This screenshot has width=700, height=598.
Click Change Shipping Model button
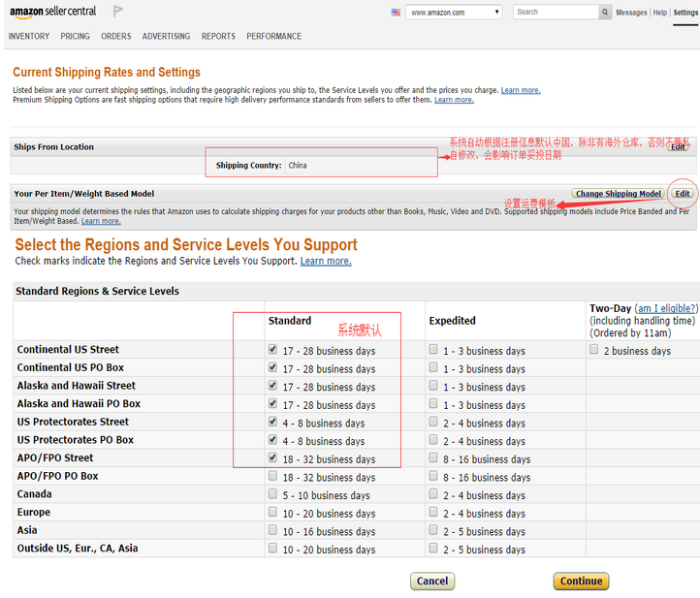[x=619, y=194]
